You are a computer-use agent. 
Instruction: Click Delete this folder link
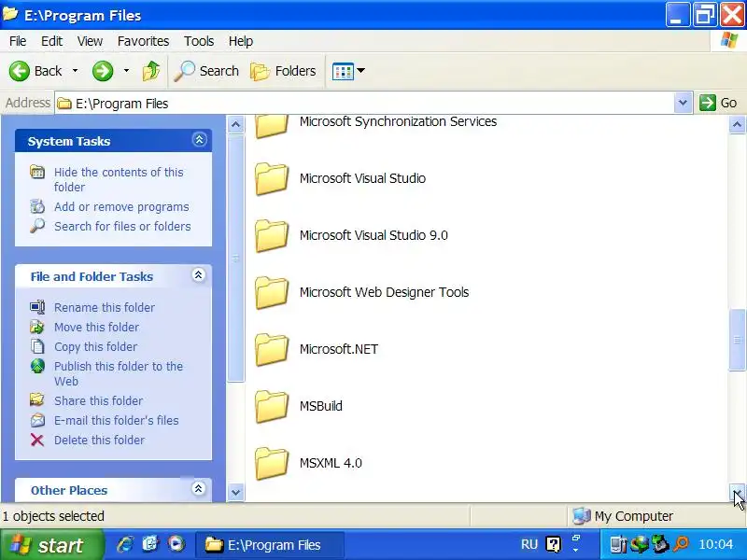pos(100,440)
